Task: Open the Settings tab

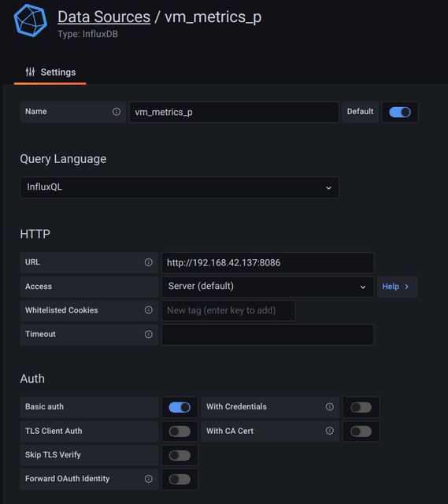Action: [50, 72]
